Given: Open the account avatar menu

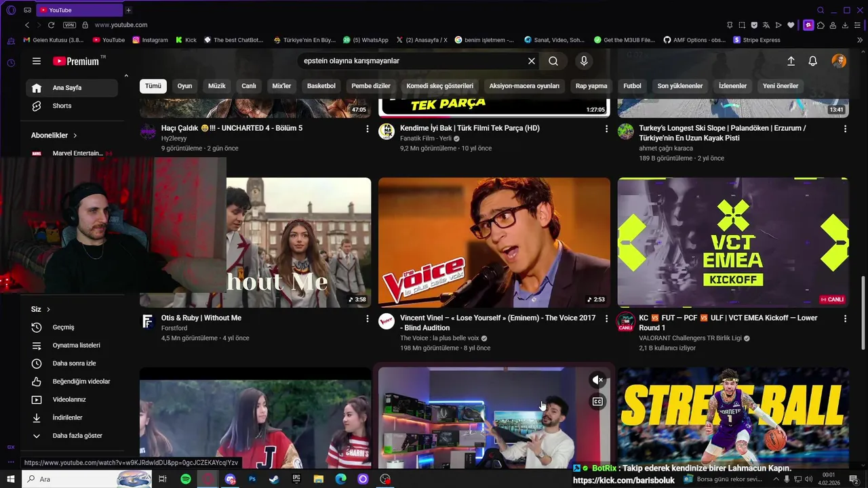Looking at the screenshot, I should point(839,61).
